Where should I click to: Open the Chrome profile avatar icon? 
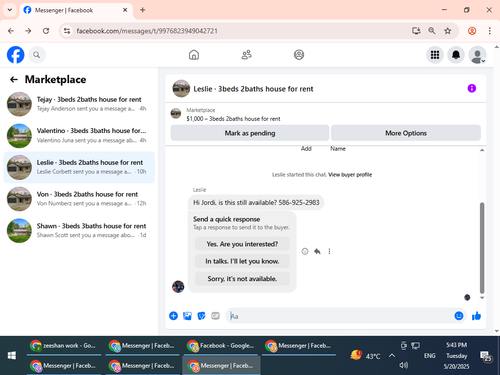472,31
